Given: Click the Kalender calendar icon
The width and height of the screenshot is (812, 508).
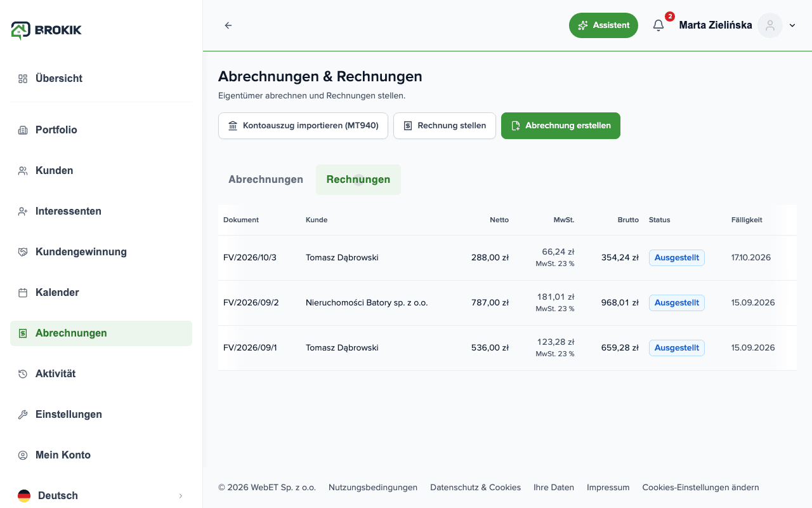Looking at the screenshot, I should [x=23, y=293].
